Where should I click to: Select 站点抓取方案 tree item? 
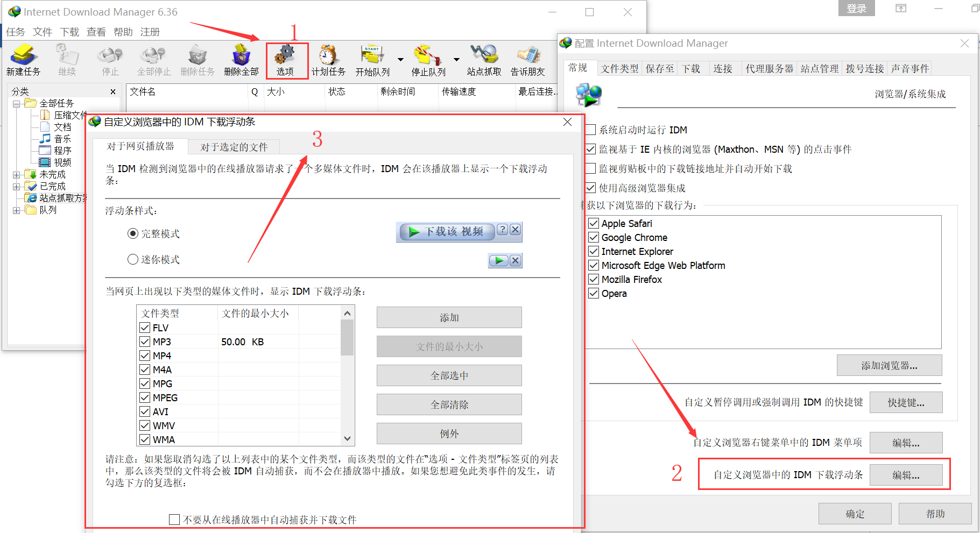pos(57,198)
